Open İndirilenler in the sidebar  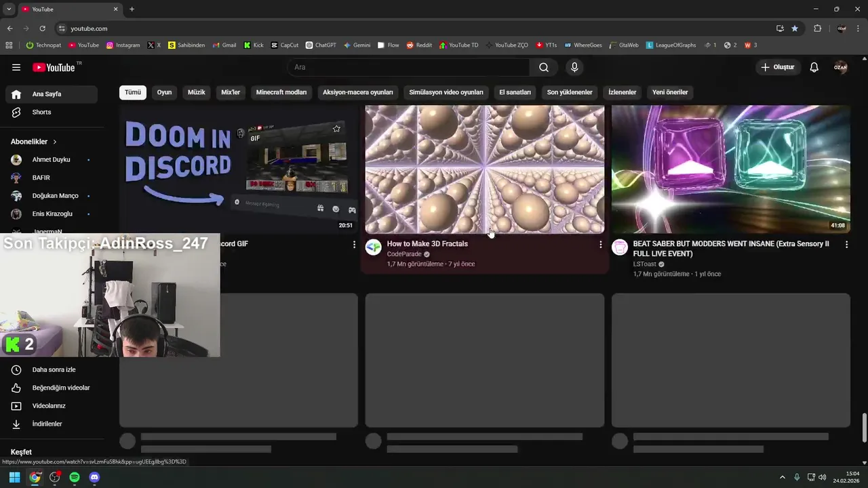coord(52,424)
